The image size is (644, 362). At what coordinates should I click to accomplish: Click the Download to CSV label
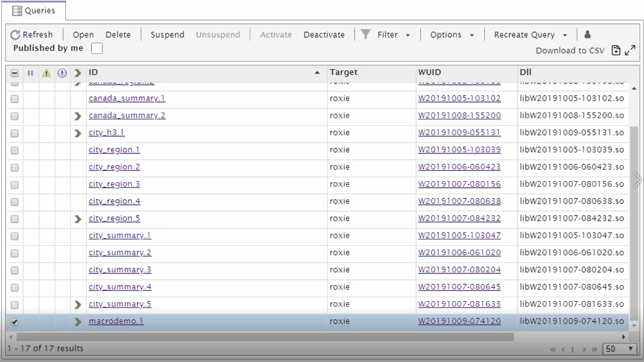tap(570, 50)
